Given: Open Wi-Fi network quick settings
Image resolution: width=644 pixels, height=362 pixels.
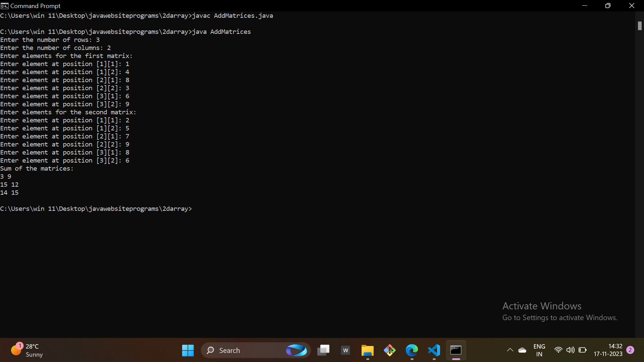Looking at the screenshot, I should (558, 350).
